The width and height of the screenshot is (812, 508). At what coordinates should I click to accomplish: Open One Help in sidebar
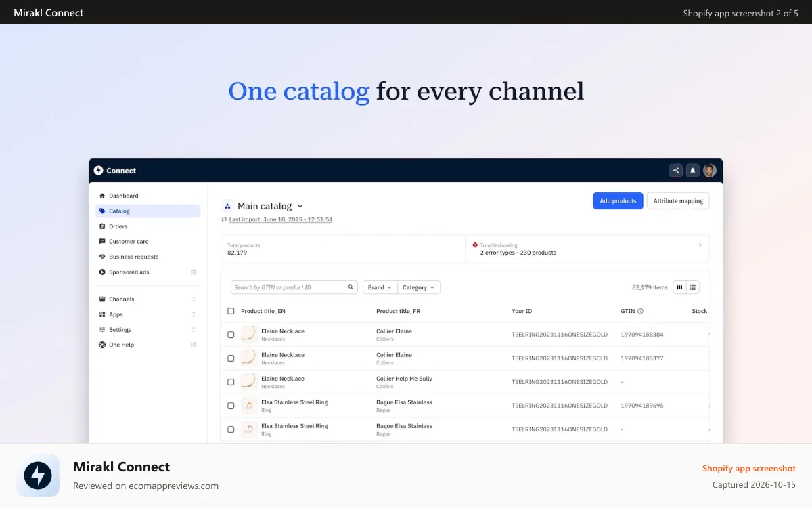[x=148, y=345]
